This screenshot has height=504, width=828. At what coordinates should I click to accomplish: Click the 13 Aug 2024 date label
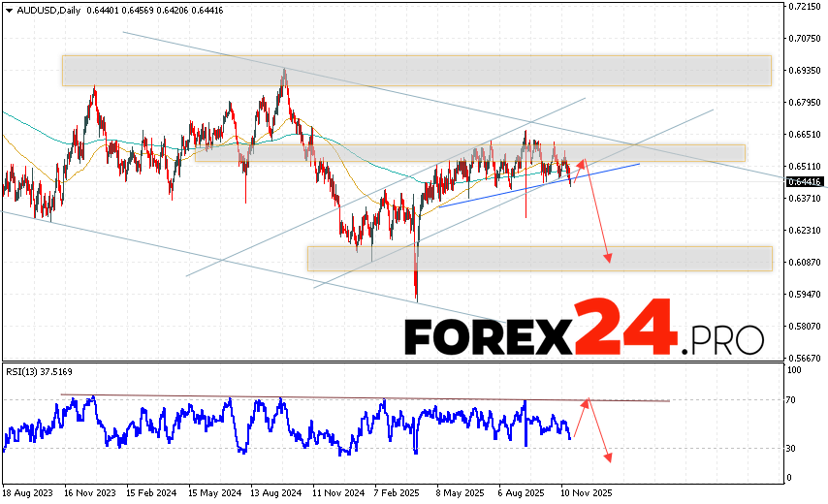(275, 492)
